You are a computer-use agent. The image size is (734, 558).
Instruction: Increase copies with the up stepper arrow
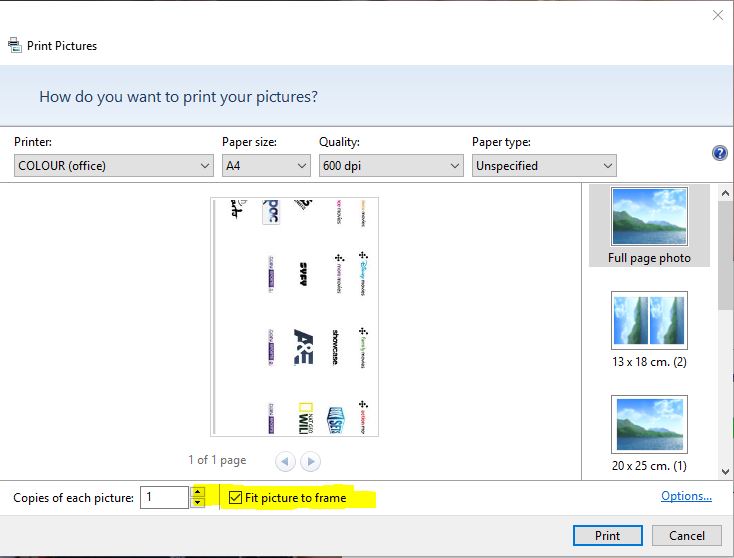coord(198,492)
